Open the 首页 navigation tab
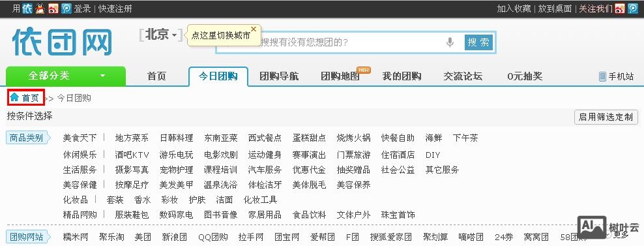The height and width of the screenshot is (246, 644). coord(156,76)
